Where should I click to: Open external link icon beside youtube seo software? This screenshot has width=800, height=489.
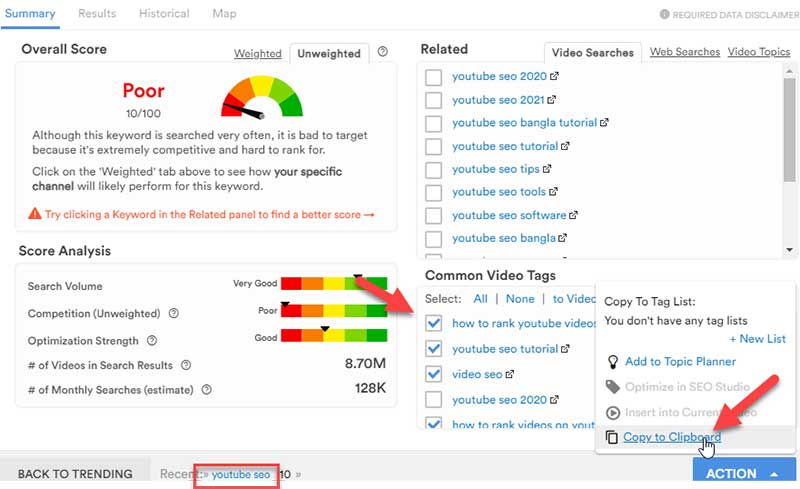tap(573, 215)
